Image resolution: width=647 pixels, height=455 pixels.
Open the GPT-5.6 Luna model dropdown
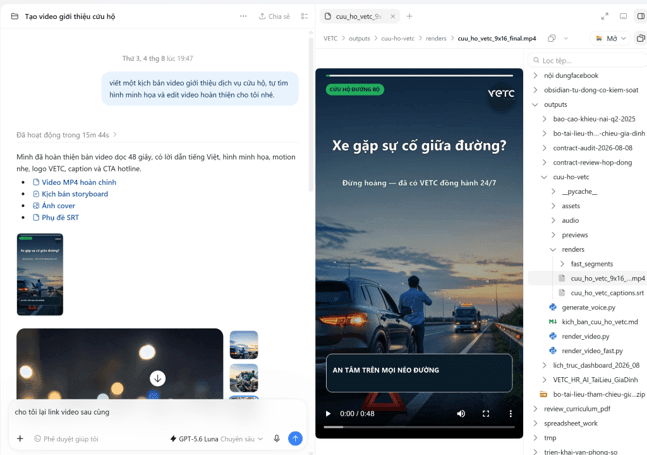(x=217, y=439)
